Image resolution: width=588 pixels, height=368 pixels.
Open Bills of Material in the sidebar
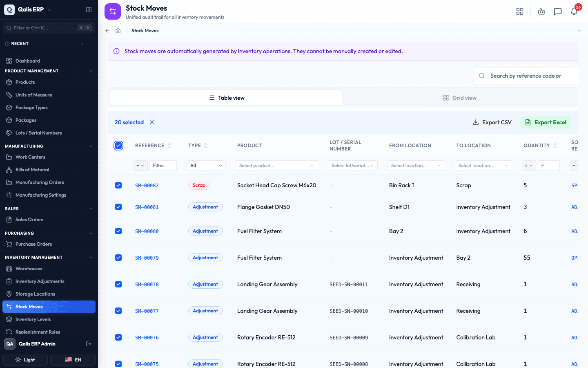pos(49,170)
